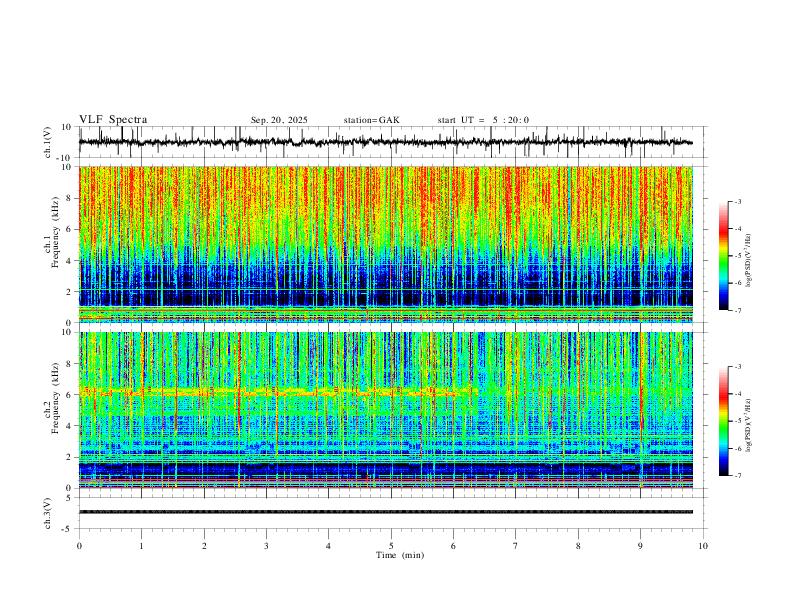Click tick label "4" on the Time axis

pos(328,546)
